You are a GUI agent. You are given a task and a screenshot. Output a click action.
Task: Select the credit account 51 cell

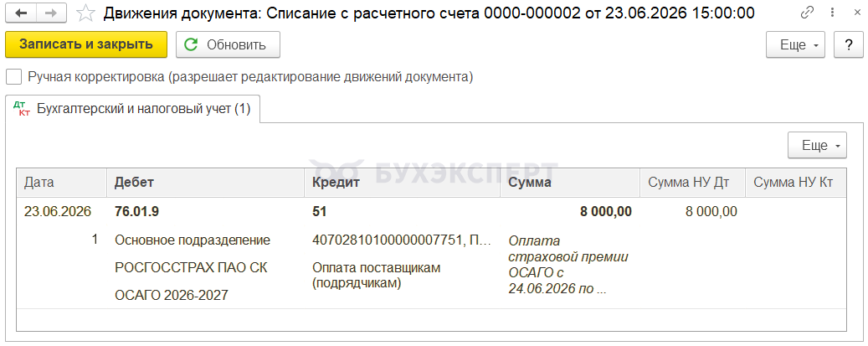[x=320, y=211]
